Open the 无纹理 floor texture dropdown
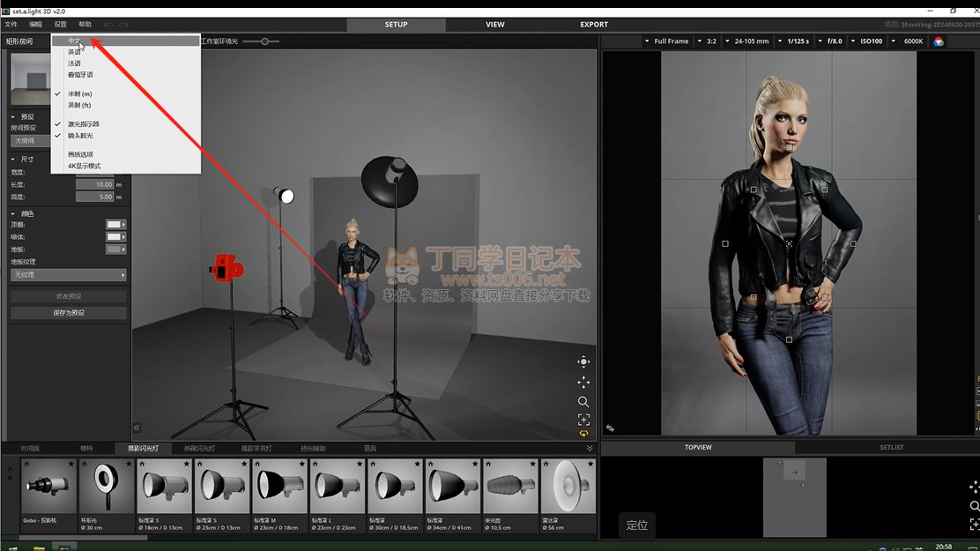The width and height of the screenshot is (980, 551). tap(68, 275)
